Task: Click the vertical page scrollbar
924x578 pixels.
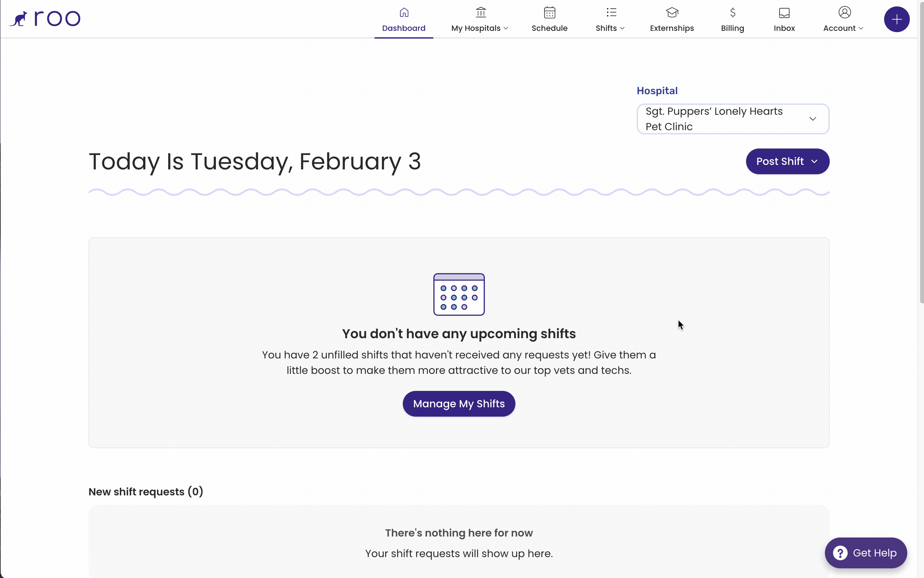Action: pyautogui.click(x=921, y=153)
